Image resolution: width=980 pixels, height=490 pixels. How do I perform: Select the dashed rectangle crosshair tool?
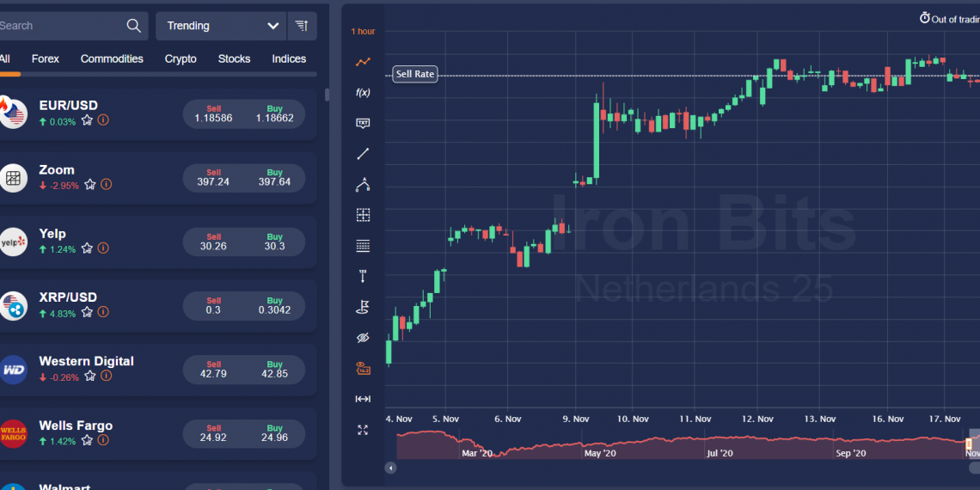pyautogui.click(x=363, y=215)
